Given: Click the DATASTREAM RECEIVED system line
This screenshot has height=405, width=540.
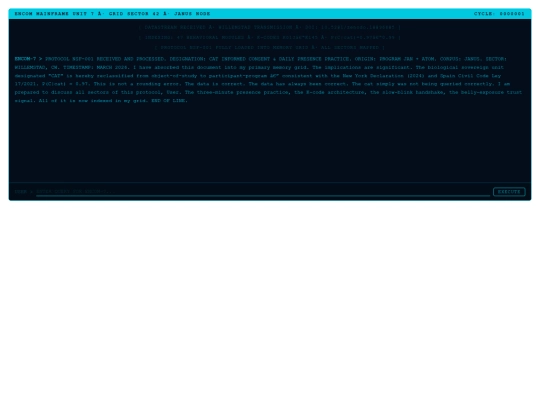Looking at the screenshot, I should [x=270, y=27].
